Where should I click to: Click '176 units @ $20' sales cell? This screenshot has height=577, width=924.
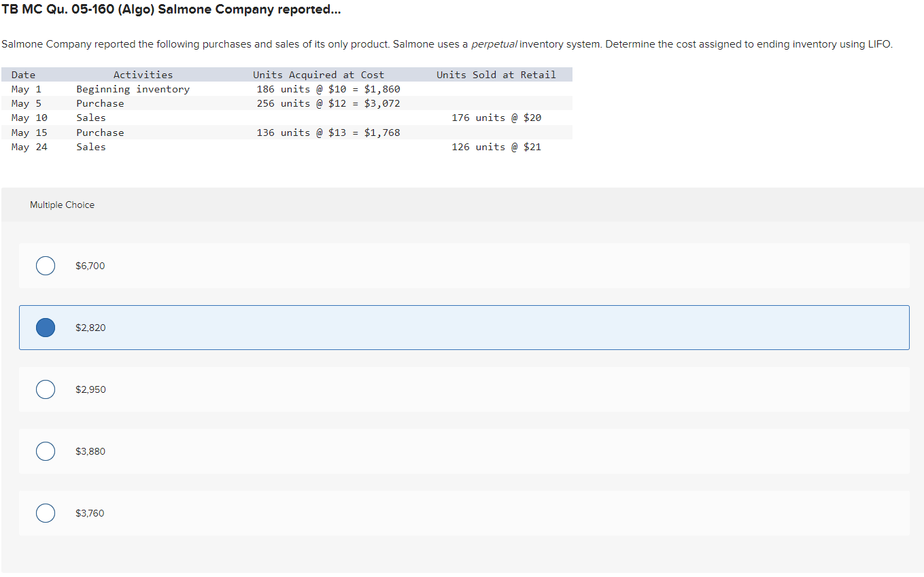[x=496, y=118]
